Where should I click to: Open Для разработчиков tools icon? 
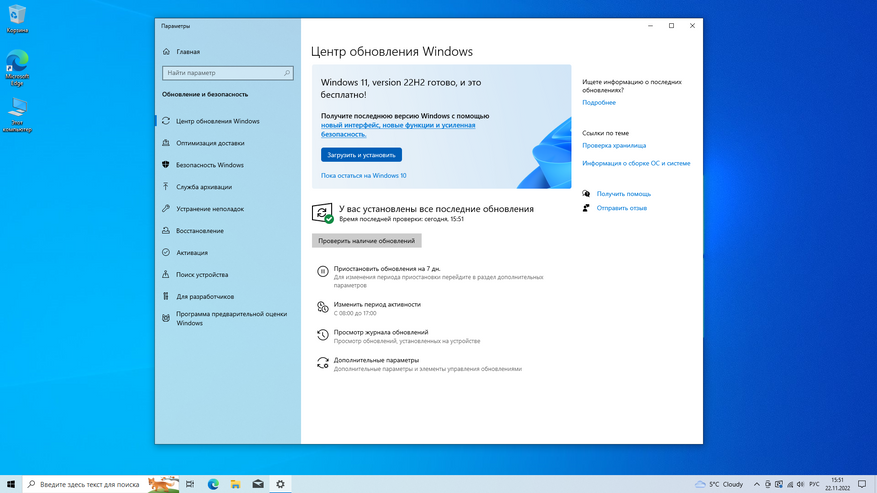[x=166, y=296]
